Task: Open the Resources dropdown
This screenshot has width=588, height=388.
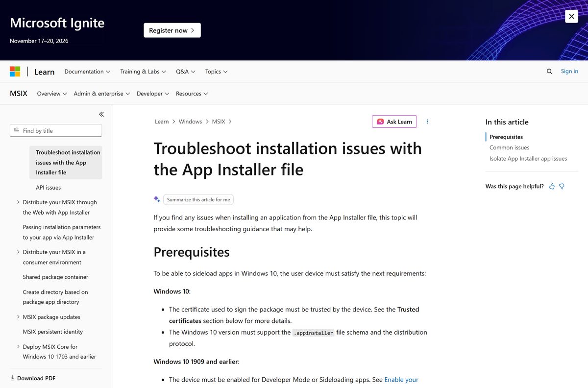Action: (192, 94)
